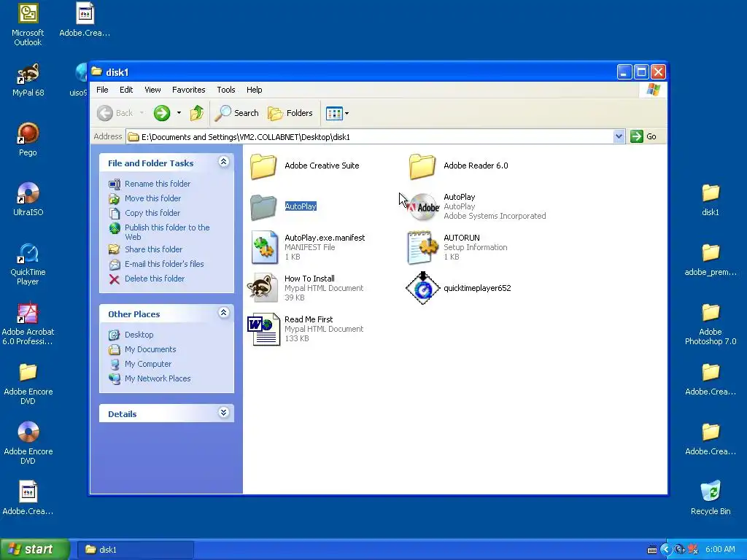The height and width of the screenshot is (560, 747).
Task: Open the Adobe Reader 6.0 folder icon
Action: tap(422, 166)
